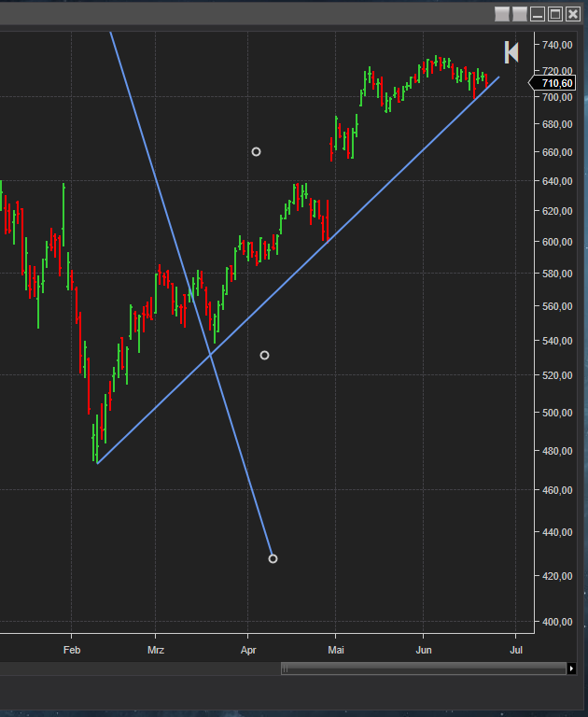The image size is (588, 717).
Task: Click the Jun label on time axis
Action: 424,650
